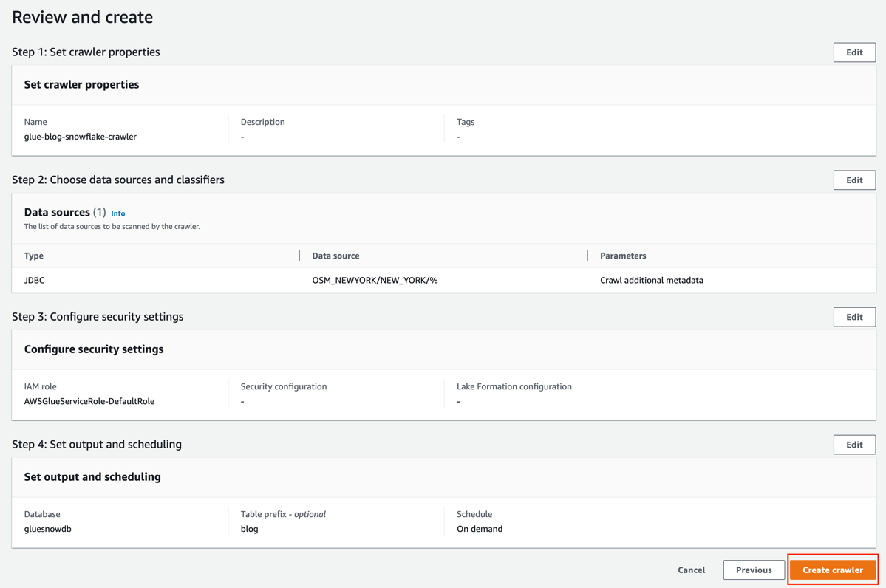Click the Review and create page heading
The height and width of the screenshot is (588, 886).
pos(82,16)
